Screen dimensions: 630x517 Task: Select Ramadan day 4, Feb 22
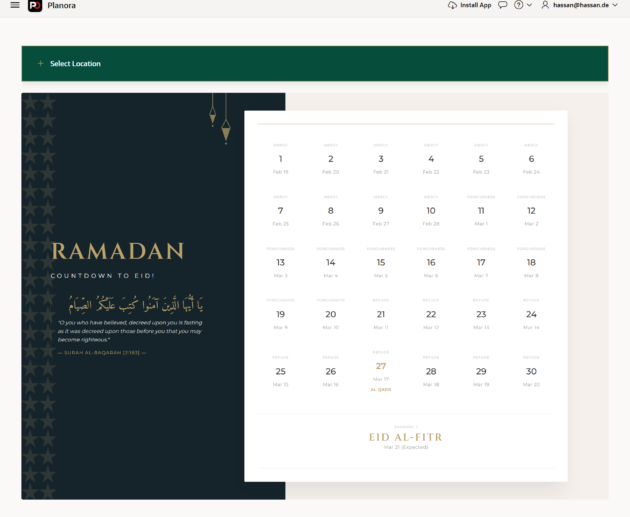pos(431,159)
